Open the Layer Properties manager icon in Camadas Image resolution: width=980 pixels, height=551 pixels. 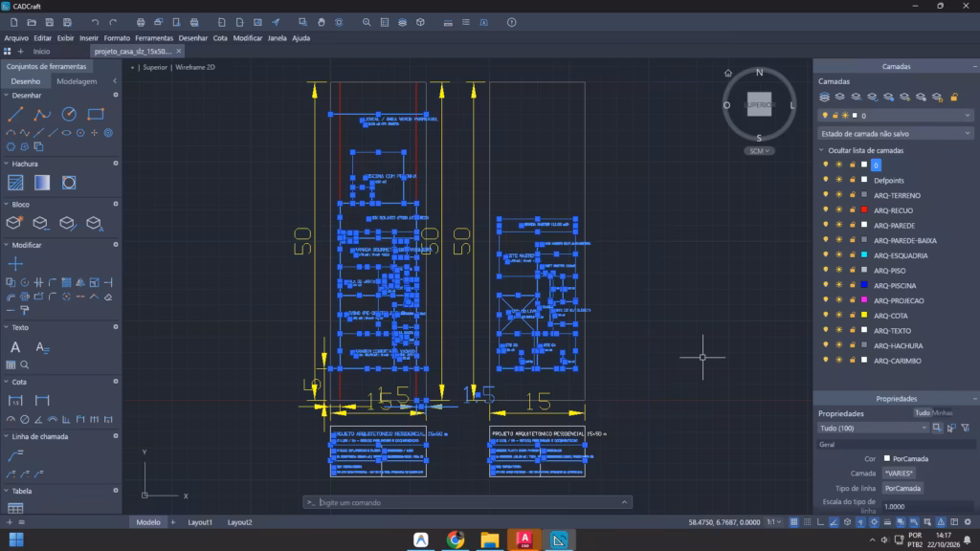coord(824,97)
